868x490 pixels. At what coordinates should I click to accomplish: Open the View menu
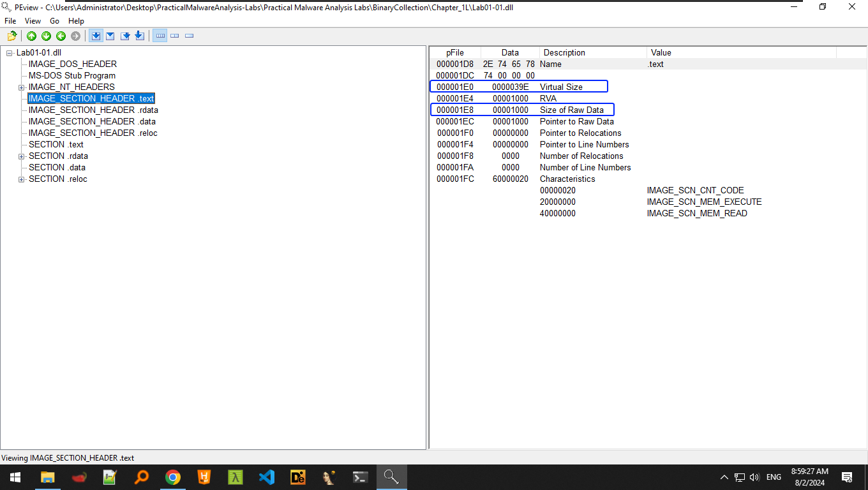click(33, 21)
